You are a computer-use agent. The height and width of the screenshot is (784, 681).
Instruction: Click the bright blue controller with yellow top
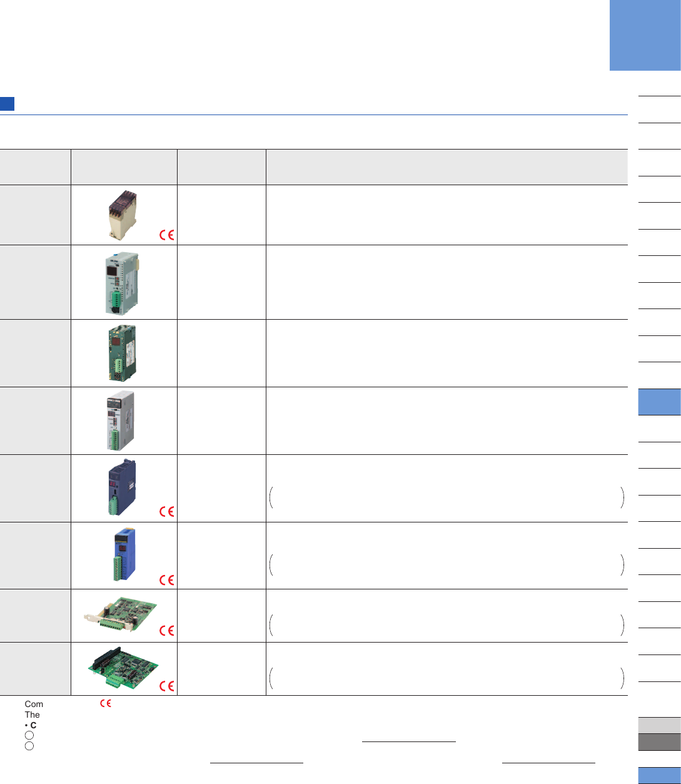tap(120, 555)
